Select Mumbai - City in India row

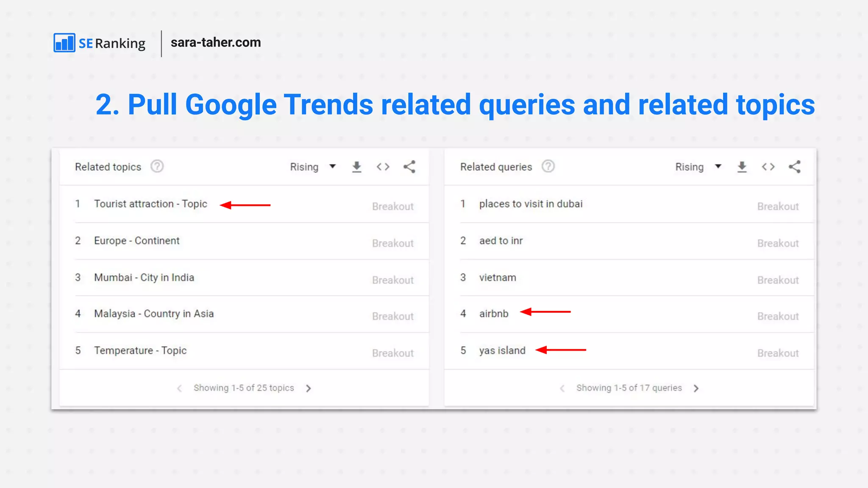pyautogui.click(x=244, y=277)
